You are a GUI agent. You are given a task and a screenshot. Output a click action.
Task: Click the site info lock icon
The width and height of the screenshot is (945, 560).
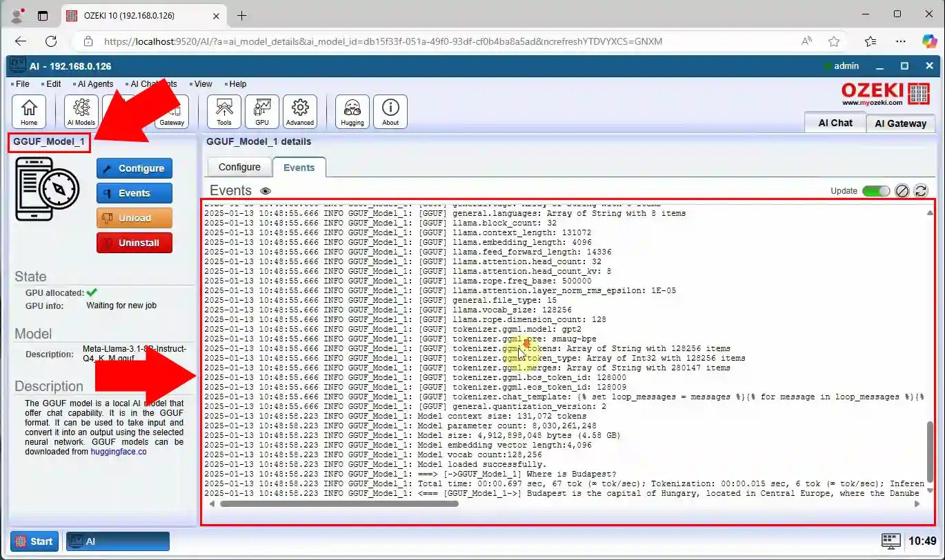(88, 41)
